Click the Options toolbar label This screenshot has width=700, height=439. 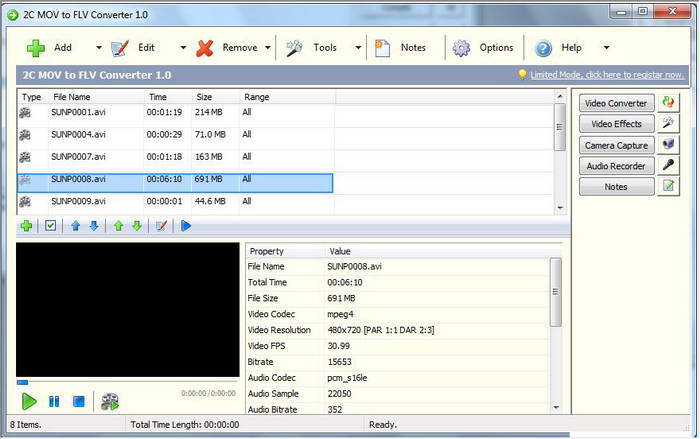[496, 47]
